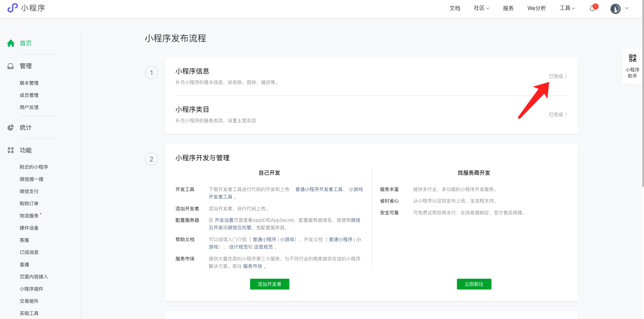This screenshot has width=644, height=319.
Task: Click the 功能 grid icon
Action: (x=11, y=150)
